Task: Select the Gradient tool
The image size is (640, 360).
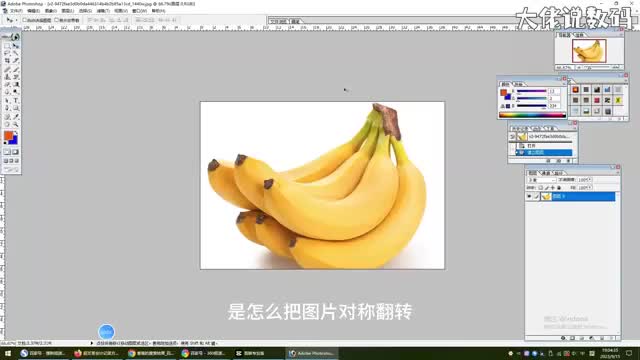Action: tap(16, 84)
